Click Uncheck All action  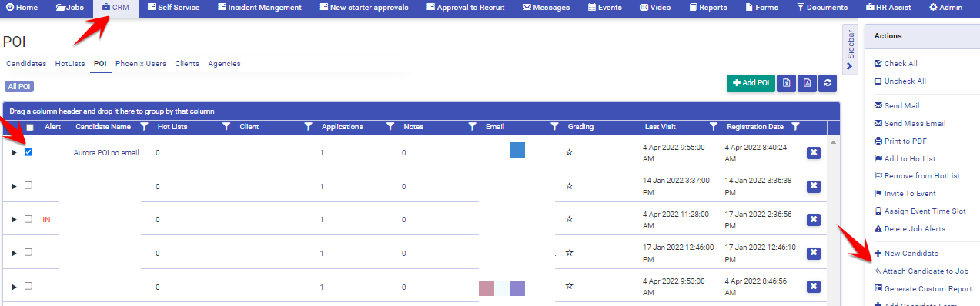[900, 81]
